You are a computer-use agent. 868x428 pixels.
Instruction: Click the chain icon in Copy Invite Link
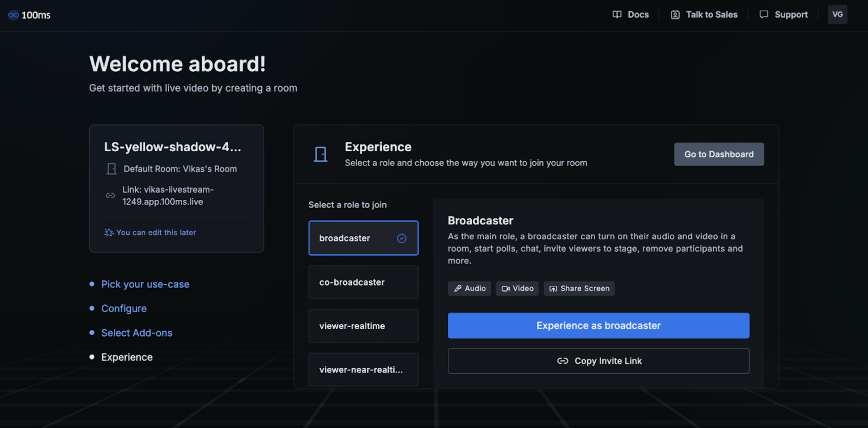562,361
